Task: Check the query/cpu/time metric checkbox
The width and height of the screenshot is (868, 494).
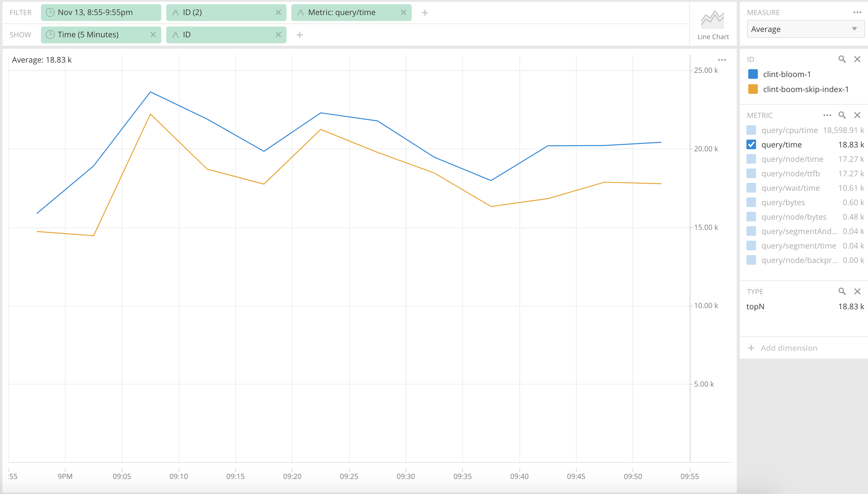Action: [x=751, y=130]
